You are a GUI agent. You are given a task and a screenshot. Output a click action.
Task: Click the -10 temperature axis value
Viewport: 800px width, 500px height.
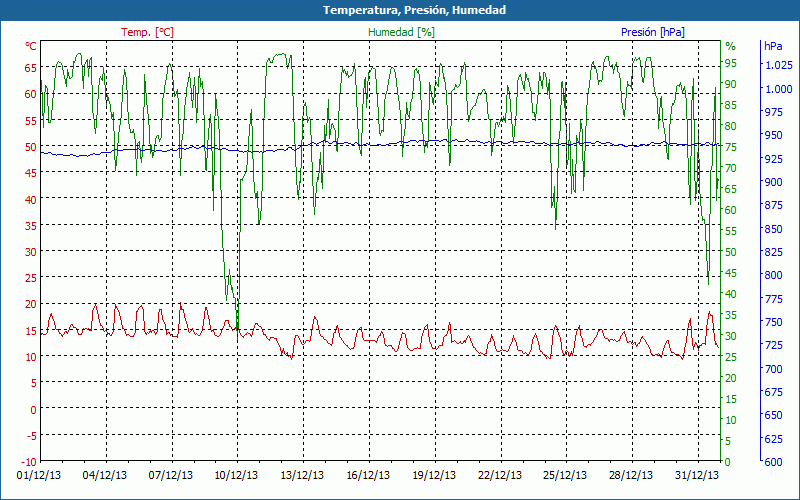tap(30, 462)
